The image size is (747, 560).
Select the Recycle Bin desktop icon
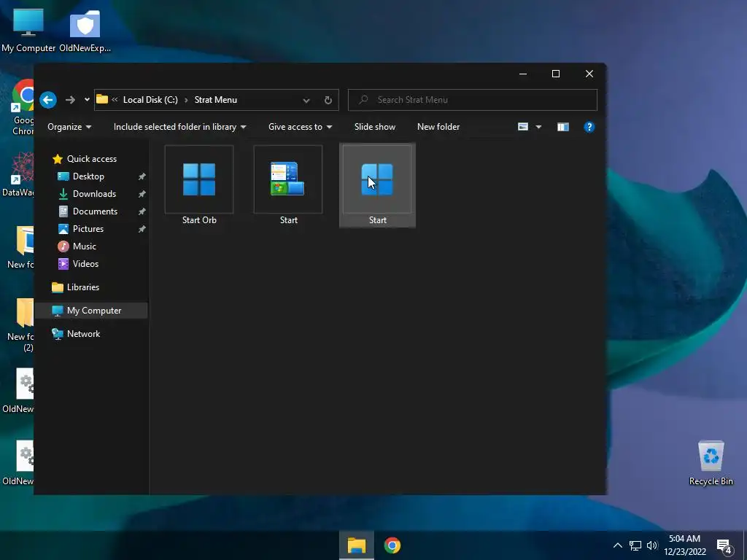(711, 462)
